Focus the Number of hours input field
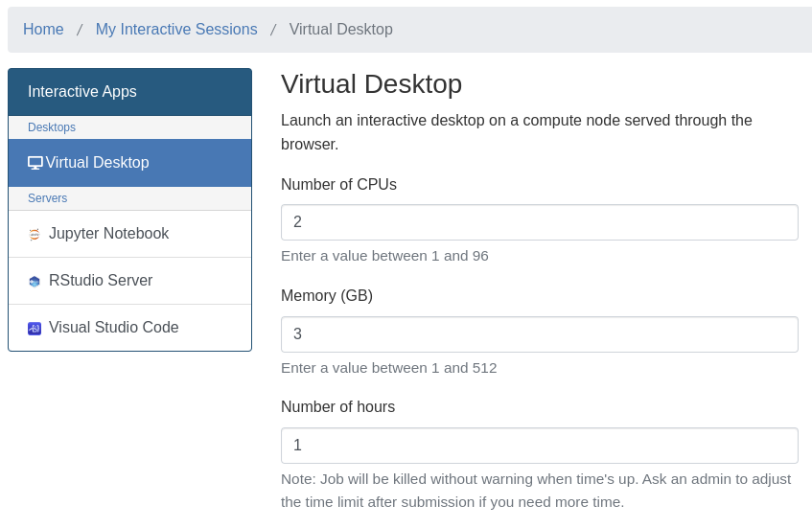The height and width of the screenshot is (528, 812). pyautogui.click(x=539, y=446)
